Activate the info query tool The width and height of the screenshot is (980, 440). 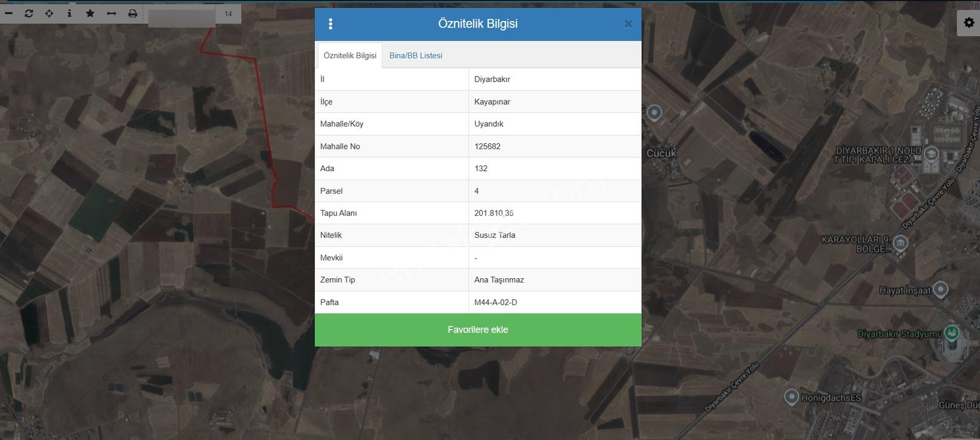69,13
